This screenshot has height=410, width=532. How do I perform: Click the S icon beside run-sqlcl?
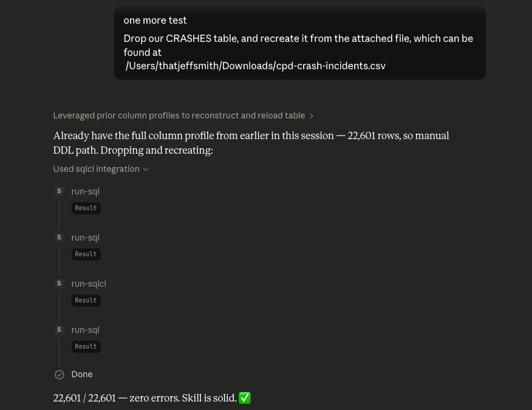59,284
